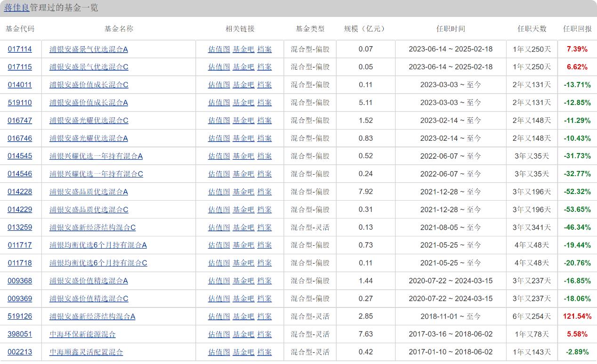Open fund code 011717 link

20,245
